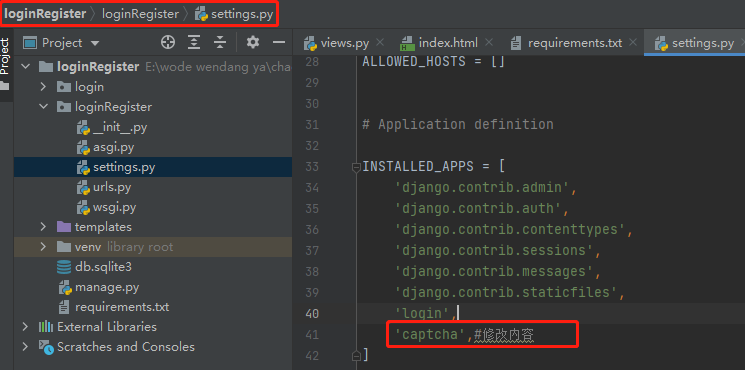Click the 'django.contrib.staticfiles' string
Viewport: 745px width, 370px height.
click(x=506, y=292)
